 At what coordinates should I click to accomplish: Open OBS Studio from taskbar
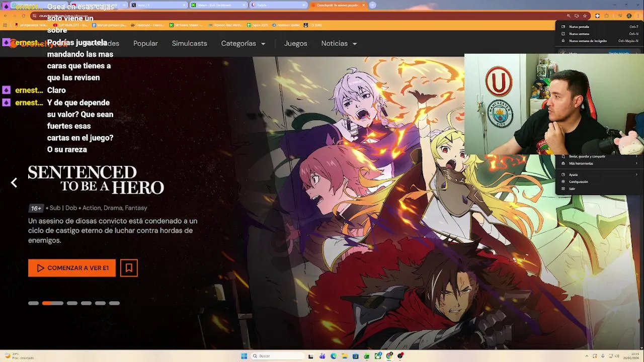click(400, 356)
